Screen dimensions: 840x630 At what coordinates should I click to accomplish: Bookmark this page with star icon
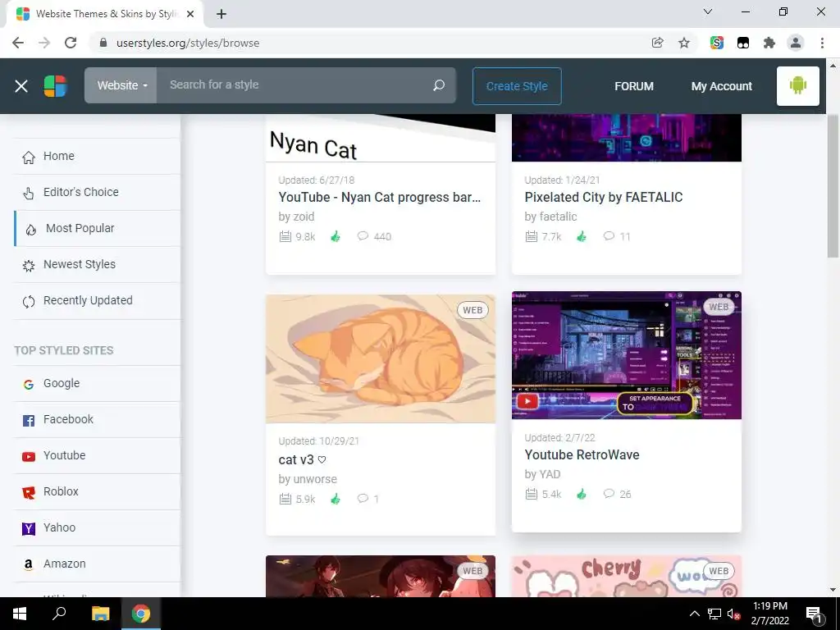tap(684, 43)
